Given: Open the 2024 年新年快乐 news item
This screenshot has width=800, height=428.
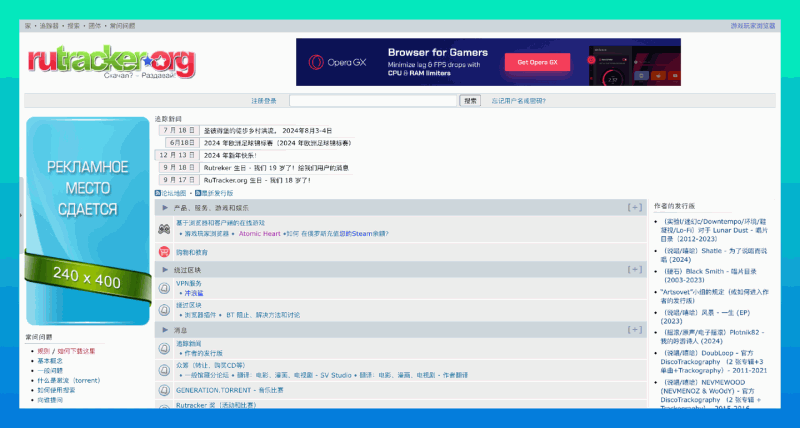Looking at the screenshot, I should pyautogui.click(x=230, y=155).
